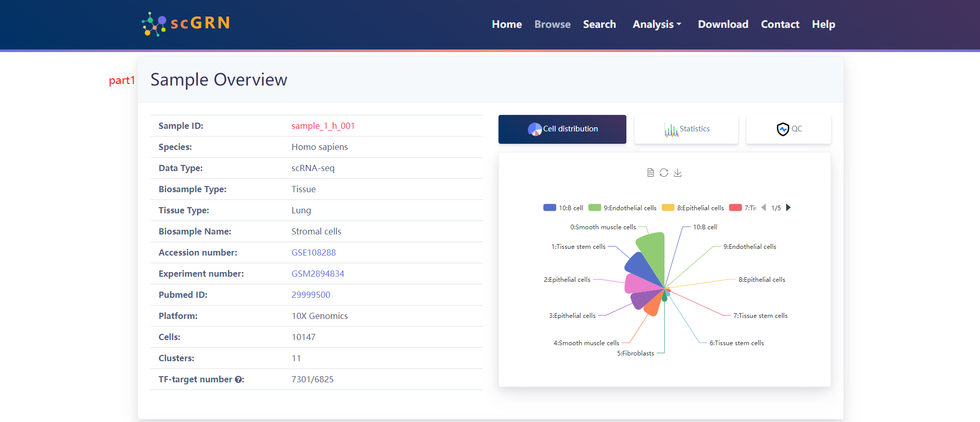Viewport: 980px width, 422px height.
Task: Click the 10X Genomics platform value
Action: coord(320,316)
